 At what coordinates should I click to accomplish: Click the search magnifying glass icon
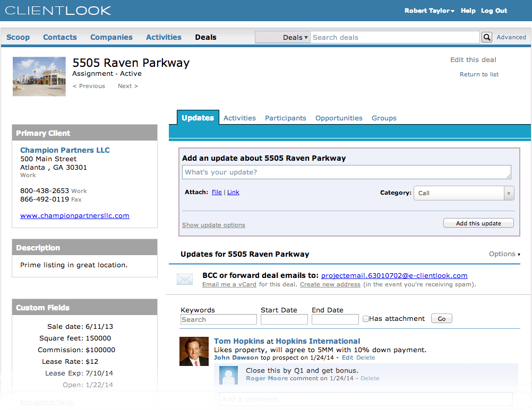486,37
